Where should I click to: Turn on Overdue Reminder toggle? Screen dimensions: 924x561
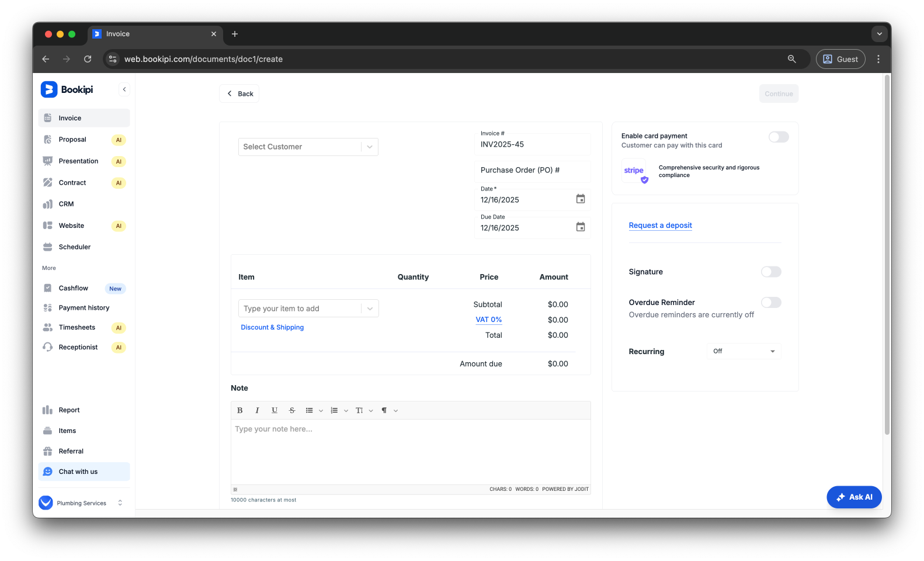click(771, 302)
